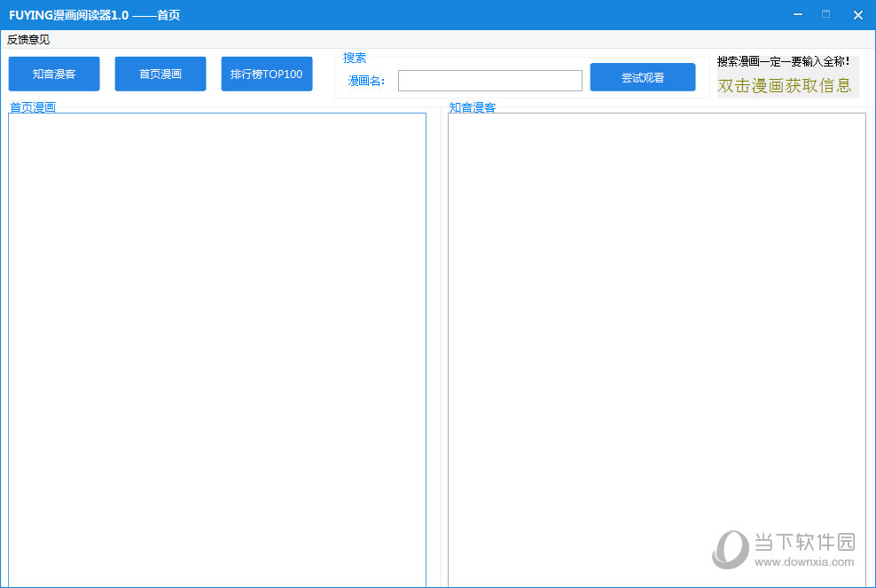876x588 pixels.
Task: Open the 排行榜TOP100 ranking list
Action: 266,74
